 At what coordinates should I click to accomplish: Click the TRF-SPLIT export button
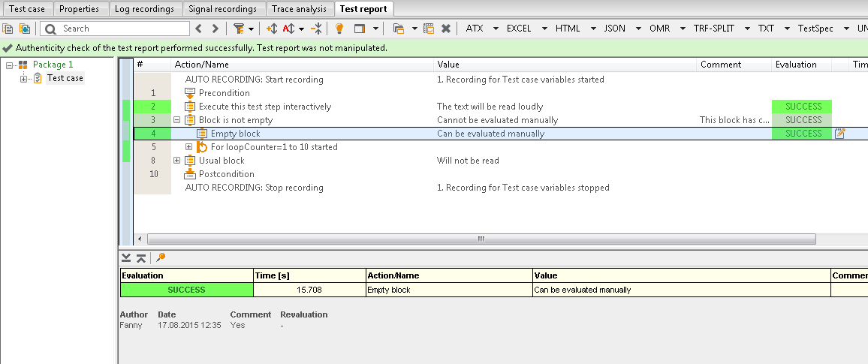[x=714, y=29]
